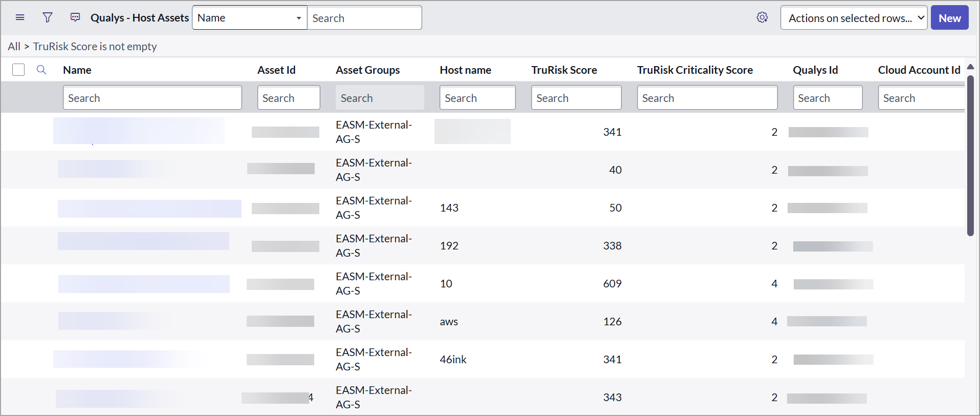980x416 pixels.
Task: Sort by TruRisk Criticality Score column header
Action: click(695, 70)
